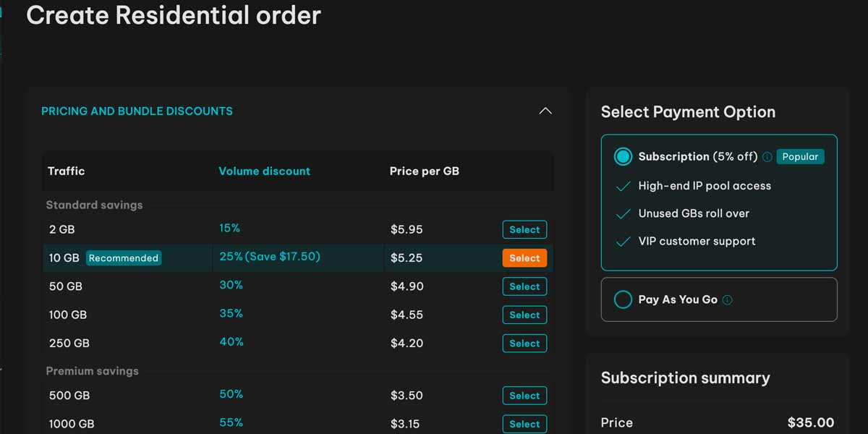Click the Volume discount column header
The width and height of the screenshot is (868, 434).
click(264, 171)
